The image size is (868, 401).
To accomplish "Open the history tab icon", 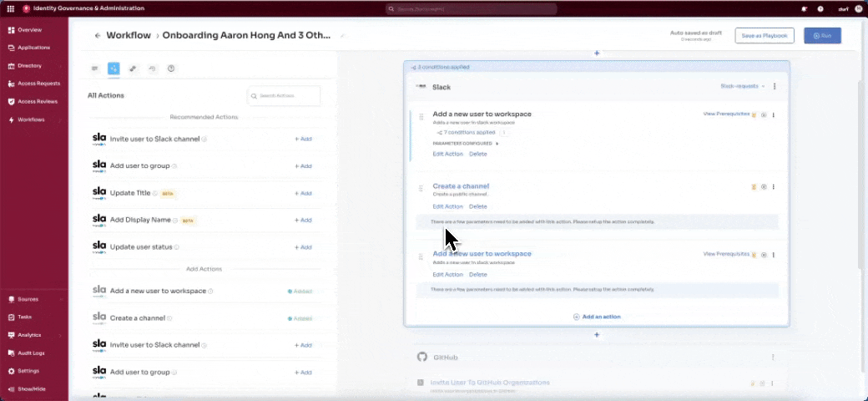I will [152, 69].
